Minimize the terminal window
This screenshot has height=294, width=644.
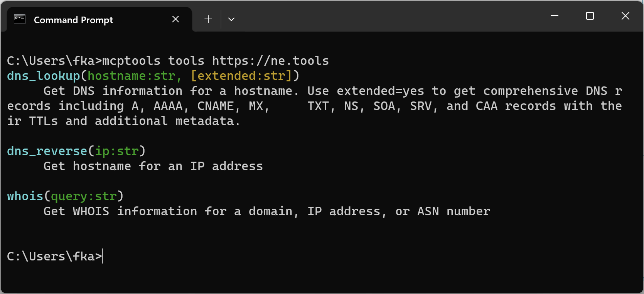pyautogui.click(x=555, y=16)
